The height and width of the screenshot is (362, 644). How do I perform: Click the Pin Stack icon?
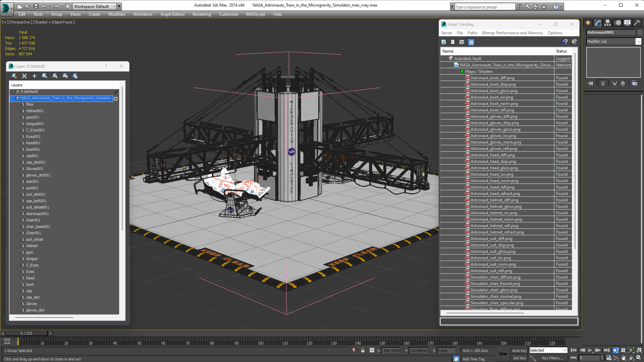(591, 83)
